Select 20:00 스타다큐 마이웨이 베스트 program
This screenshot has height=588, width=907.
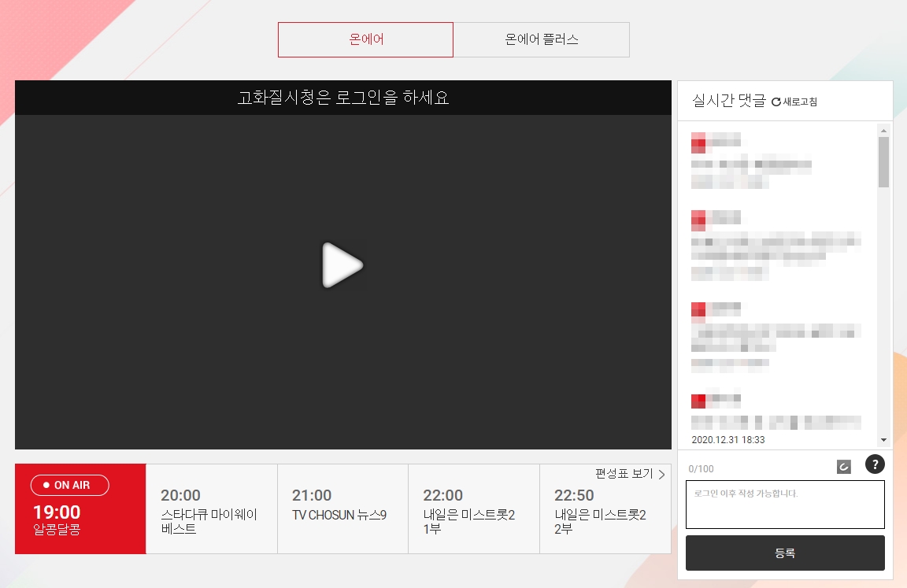pyautogui.click(x=212, y=508)
